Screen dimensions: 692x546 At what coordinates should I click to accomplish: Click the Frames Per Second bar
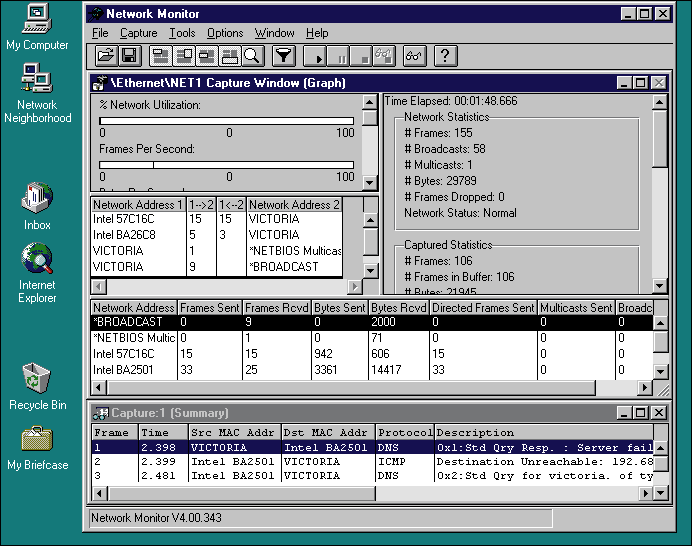point(226,165)
